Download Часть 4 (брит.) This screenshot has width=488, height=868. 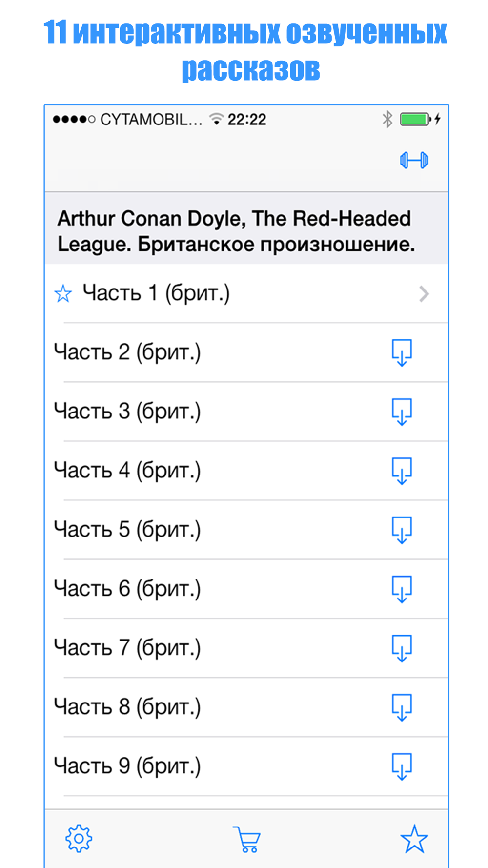click(402, 471)
